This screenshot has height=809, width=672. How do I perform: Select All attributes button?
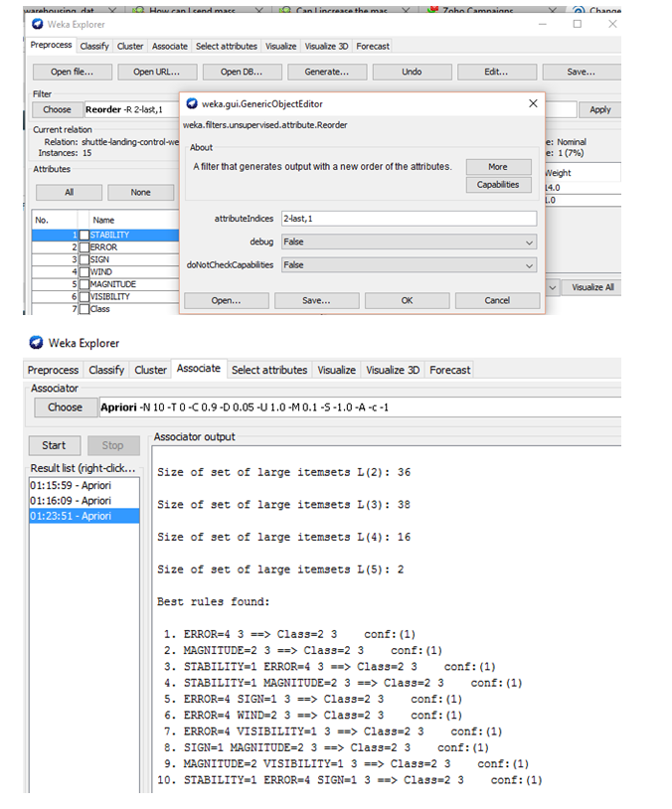point(70,193)
